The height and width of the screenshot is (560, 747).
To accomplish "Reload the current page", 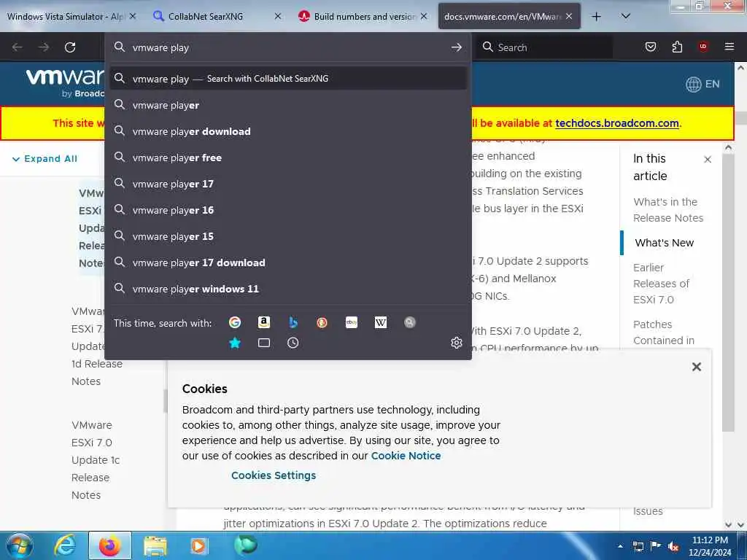I will (70, 47).
